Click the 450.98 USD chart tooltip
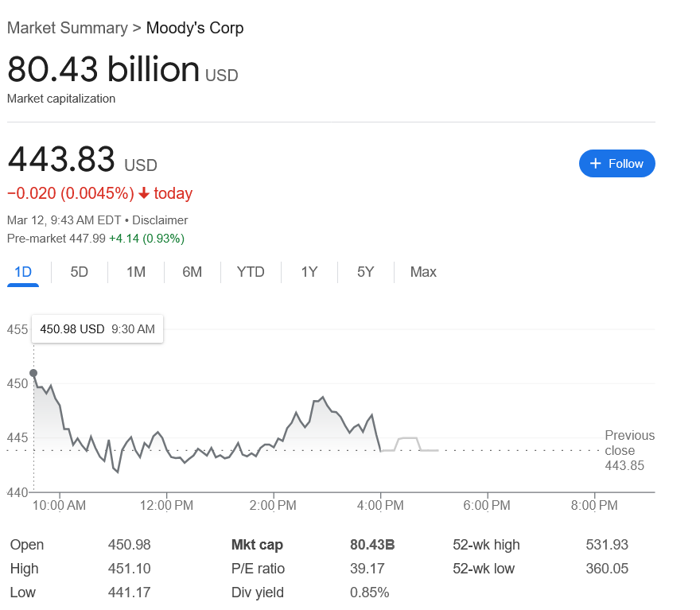 (97, 329)
